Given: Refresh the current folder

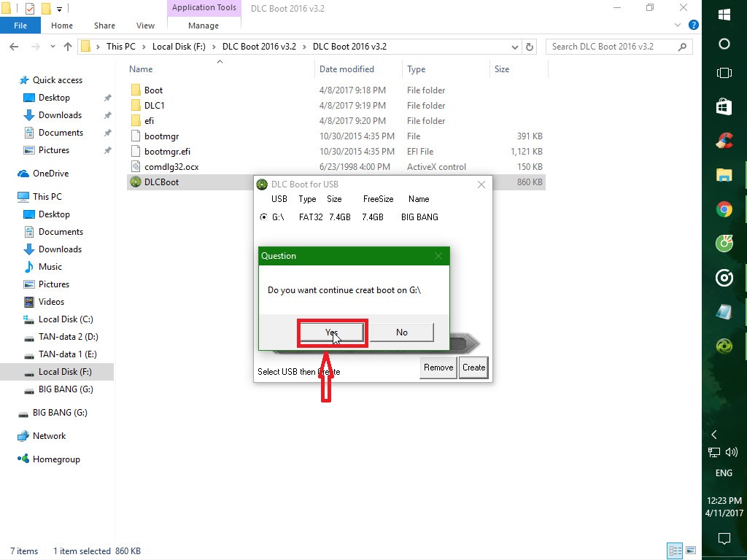Looking at the screenshot, I should point(530,47).
